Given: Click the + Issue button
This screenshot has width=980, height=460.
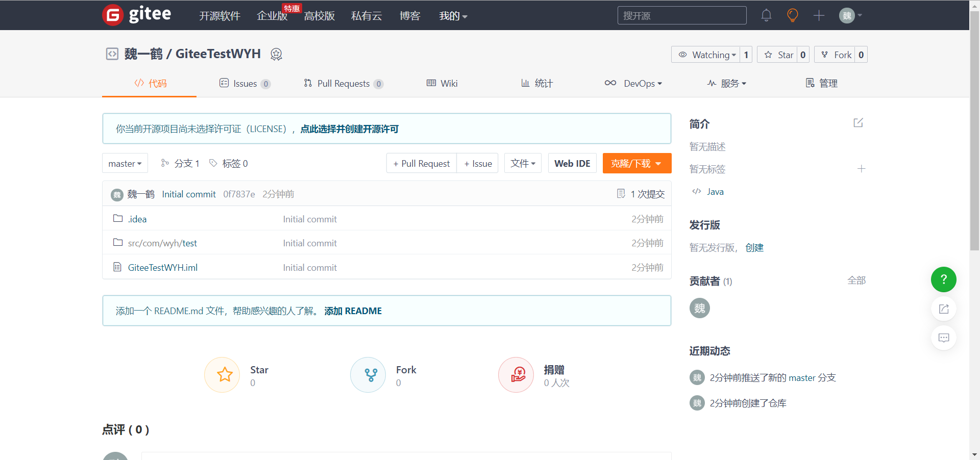Looking at the screenshot, I should [478, 163].
